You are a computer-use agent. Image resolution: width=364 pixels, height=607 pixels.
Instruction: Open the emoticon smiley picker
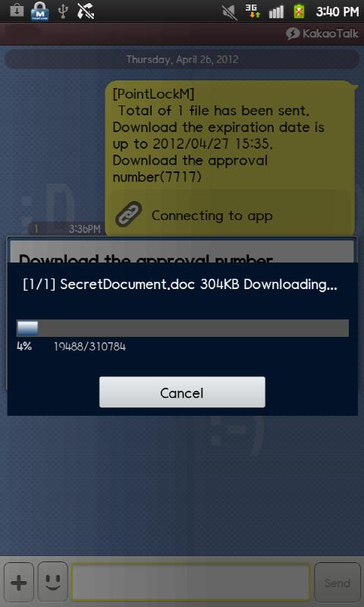tap(52, 583)
